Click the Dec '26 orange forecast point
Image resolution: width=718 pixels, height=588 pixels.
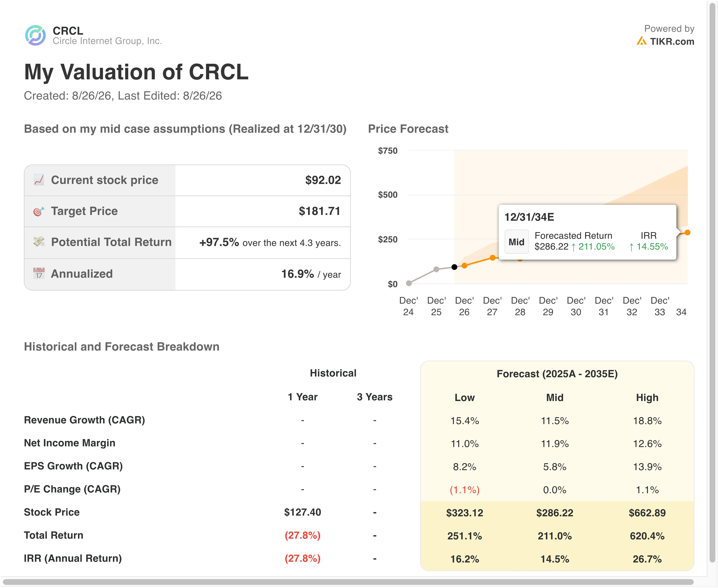(x=465, y=266)
